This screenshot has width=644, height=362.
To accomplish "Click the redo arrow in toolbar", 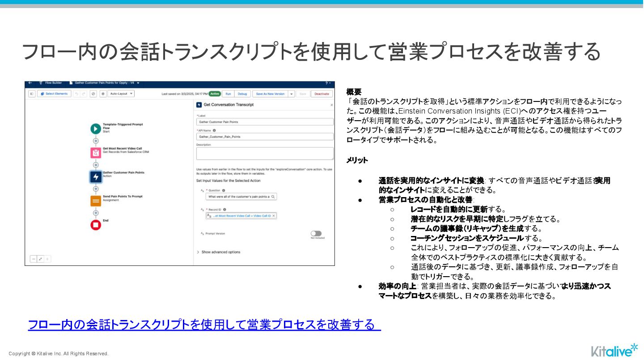I will point(83,94).
